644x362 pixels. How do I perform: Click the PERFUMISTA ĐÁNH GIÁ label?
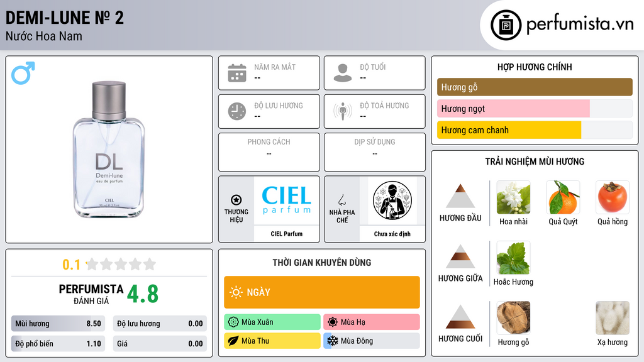pyautogui.click(x=91, y=294)
